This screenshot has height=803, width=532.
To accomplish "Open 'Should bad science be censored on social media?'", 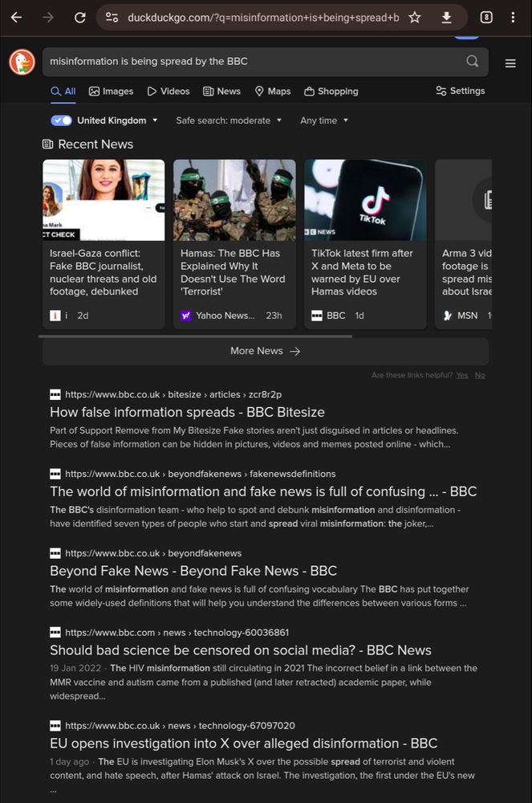I will [x=241, y=650].
